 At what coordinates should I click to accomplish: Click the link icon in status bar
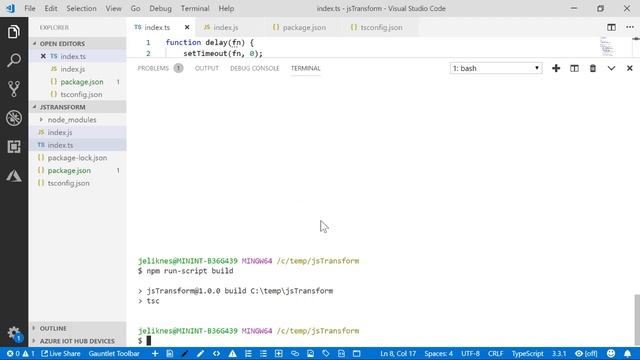point(295,353)
